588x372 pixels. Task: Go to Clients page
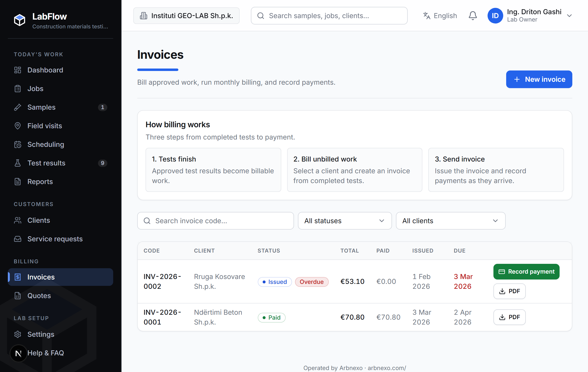tap(61, 220)
